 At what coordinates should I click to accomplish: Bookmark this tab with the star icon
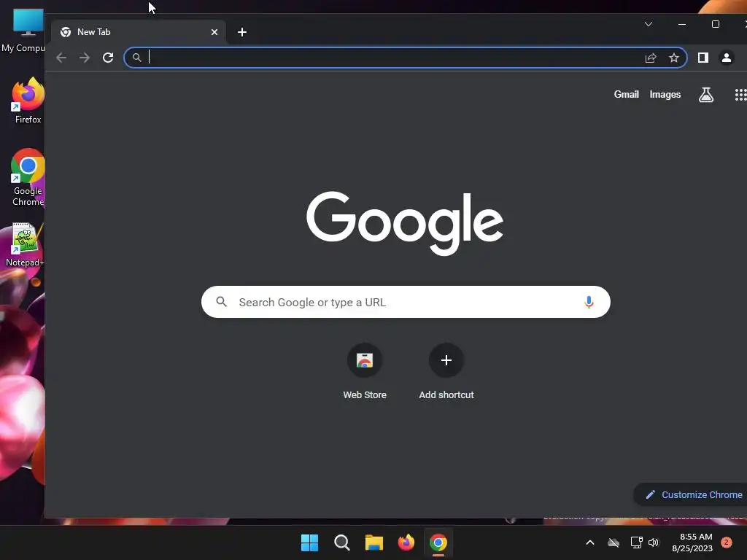tap(673, 58)
